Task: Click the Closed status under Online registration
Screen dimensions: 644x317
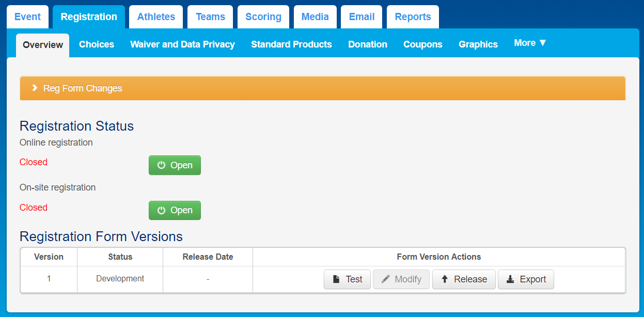Action: tap(34, 162)
